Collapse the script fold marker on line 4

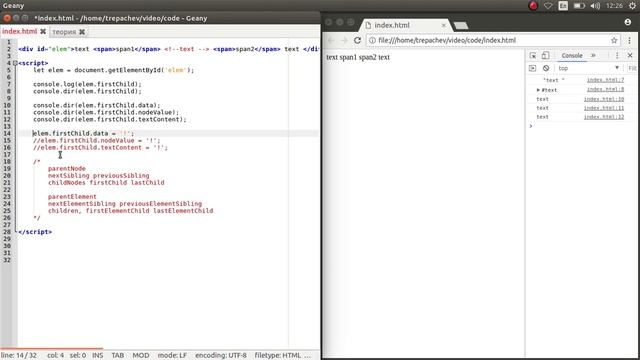pos(15,63)
